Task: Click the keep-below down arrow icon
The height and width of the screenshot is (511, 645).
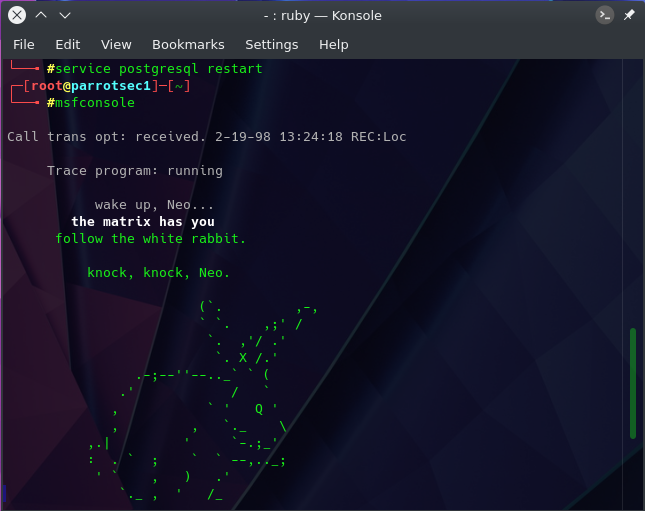Action: coord(65,16)
